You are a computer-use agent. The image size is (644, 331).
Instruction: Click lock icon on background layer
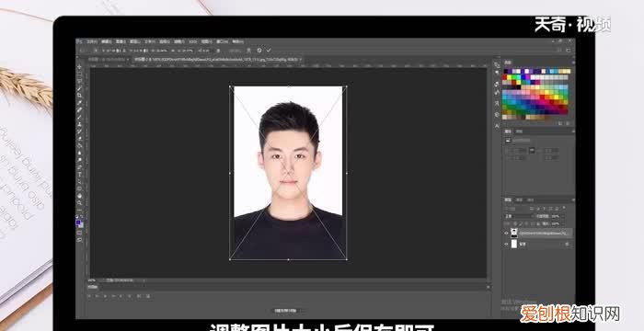[x=567, y=244]
